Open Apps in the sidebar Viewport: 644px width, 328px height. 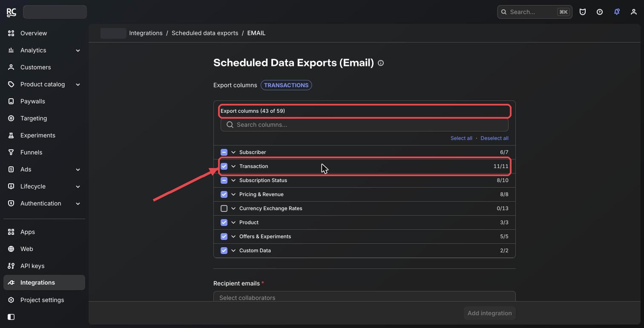(x=44, y=232)
